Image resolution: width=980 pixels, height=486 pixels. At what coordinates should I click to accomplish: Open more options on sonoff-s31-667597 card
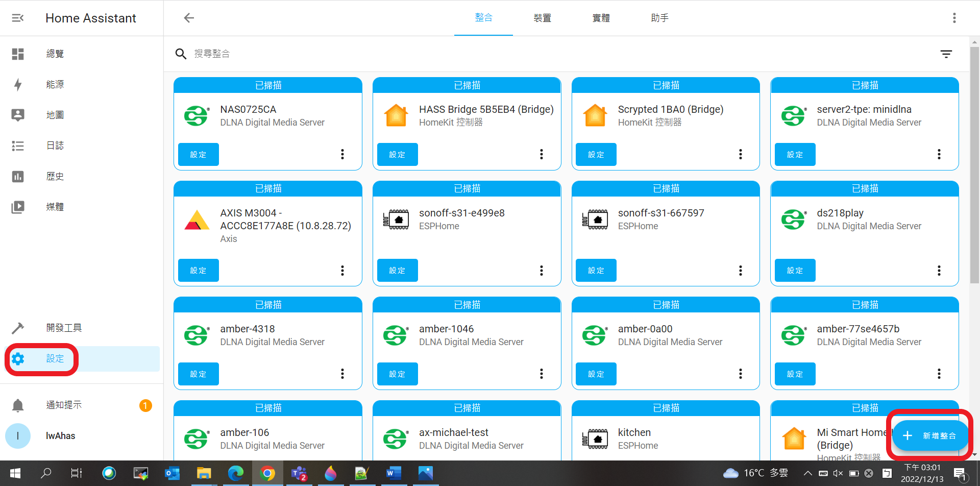tap(741, 270)
